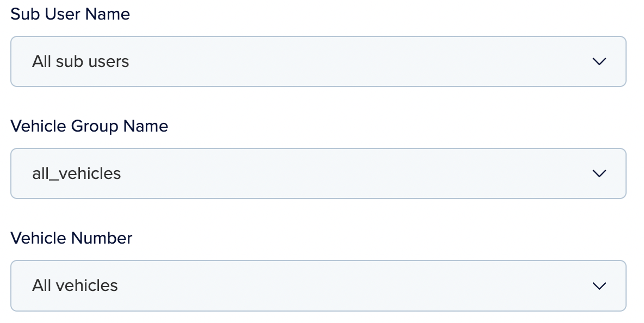This screenshot has width=644, height=323.
Task: Click the "All sub users" selected value
Action: [81, 61]
